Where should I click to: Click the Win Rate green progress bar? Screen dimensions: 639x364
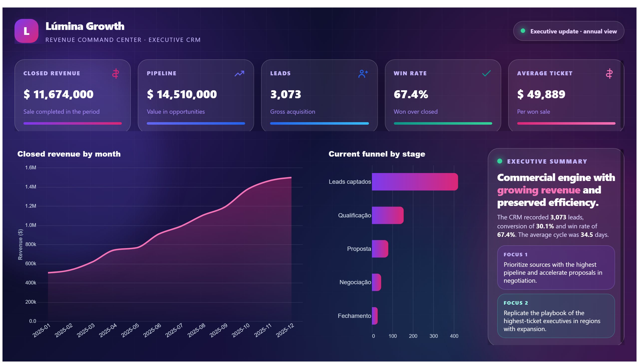pyautogui.click(x=443, y=123)
